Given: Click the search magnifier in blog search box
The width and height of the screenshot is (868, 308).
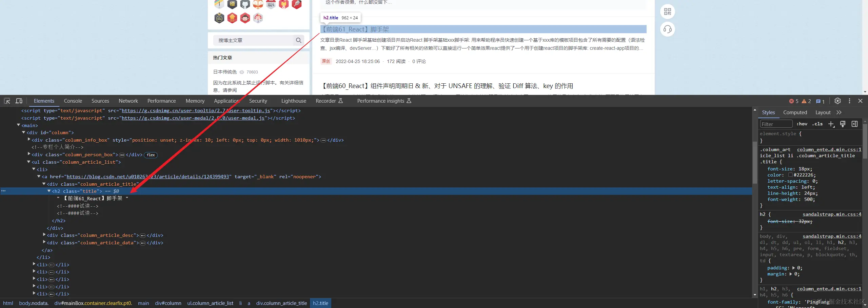Looking at the screenshot, I should click(x=298, y=40).
